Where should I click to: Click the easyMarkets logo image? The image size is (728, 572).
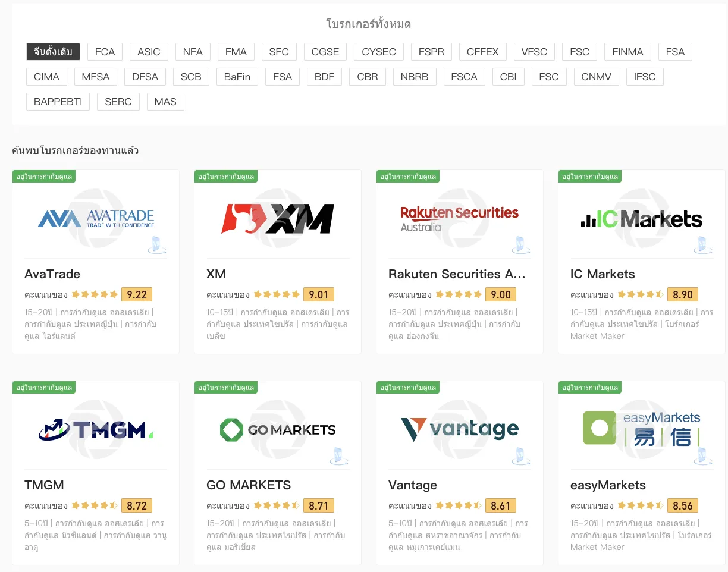(642, 428)
